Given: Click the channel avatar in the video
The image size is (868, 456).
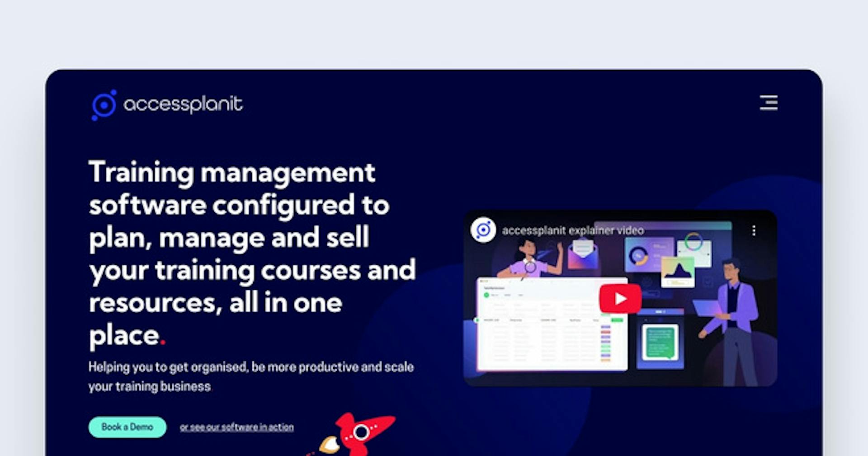Looking at the screenshot, I should tap(483, 230).
